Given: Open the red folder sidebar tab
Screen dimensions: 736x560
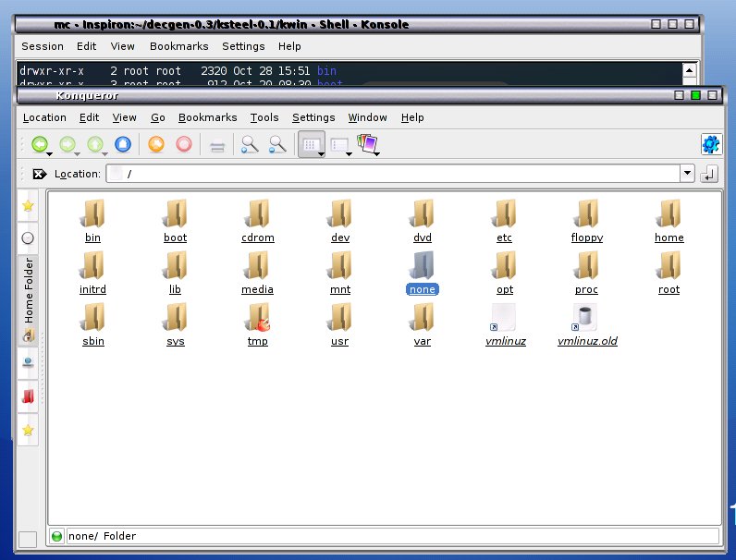Looking at the screenshot, I should click(x=28, y=396).
